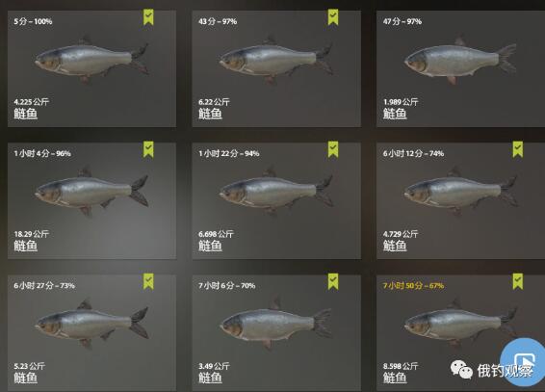Click the green bookmark on 6.22公斤 card
545x392 pixels.
pyautogui.click(x=333, y=17)
